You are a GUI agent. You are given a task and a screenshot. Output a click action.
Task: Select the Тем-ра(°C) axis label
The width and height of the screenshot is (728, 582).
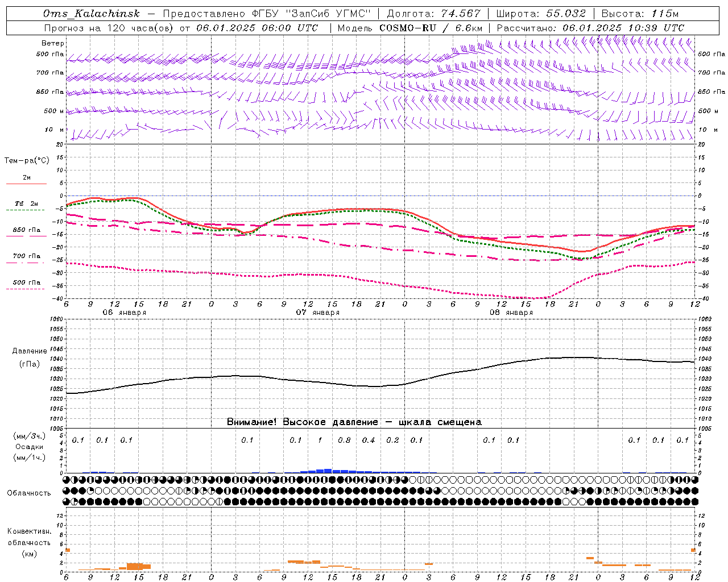27,161
